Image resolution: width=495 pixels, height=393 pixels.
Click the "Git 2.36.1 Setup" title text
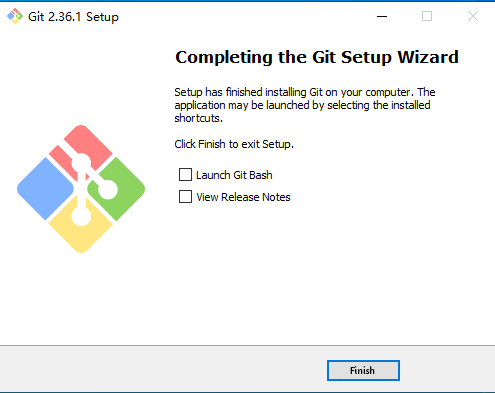(x=73, y=17)
